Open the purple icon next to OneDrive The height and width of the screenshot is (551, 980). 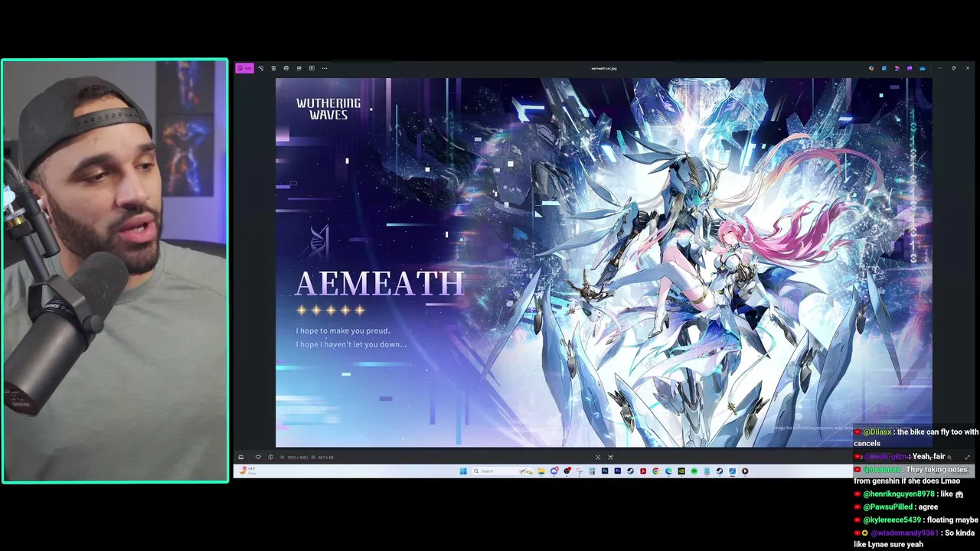click(x=910, y=68)
